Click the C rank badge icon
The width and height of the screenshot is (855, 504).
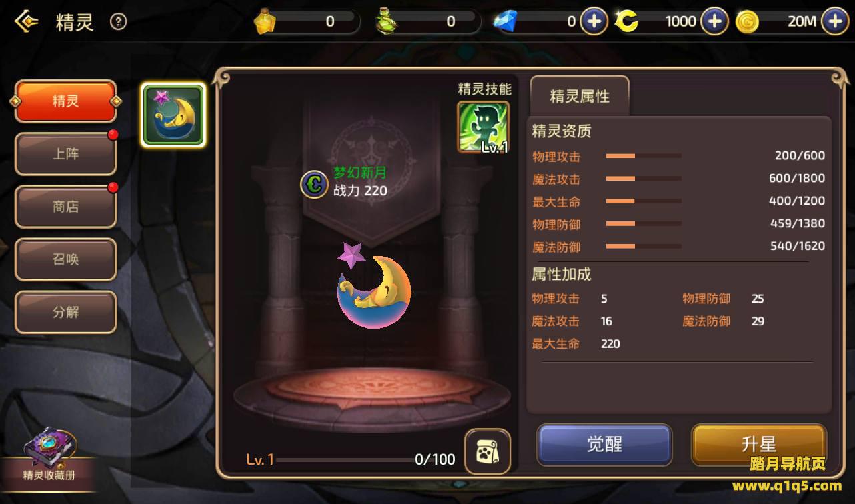pos(314,184)
